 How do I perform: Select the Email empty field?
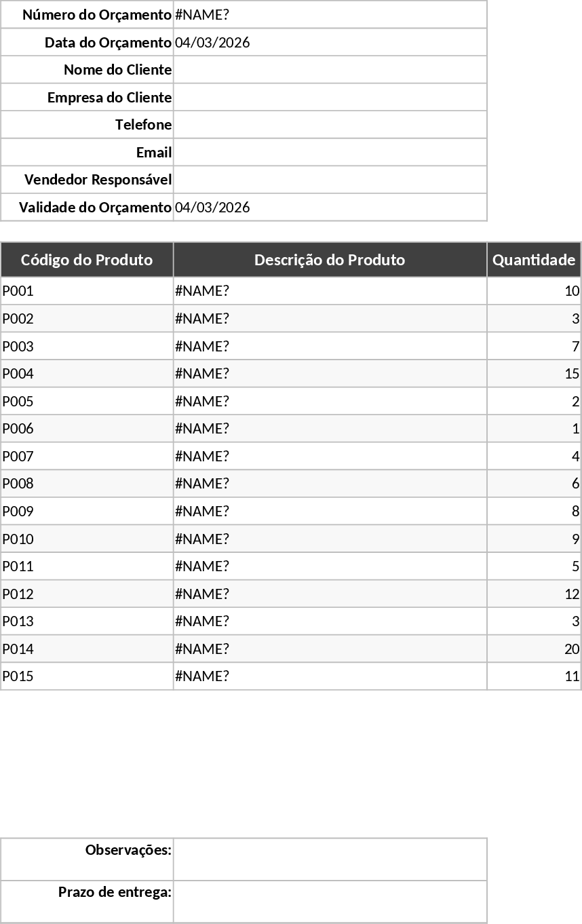tap(330, 153)
